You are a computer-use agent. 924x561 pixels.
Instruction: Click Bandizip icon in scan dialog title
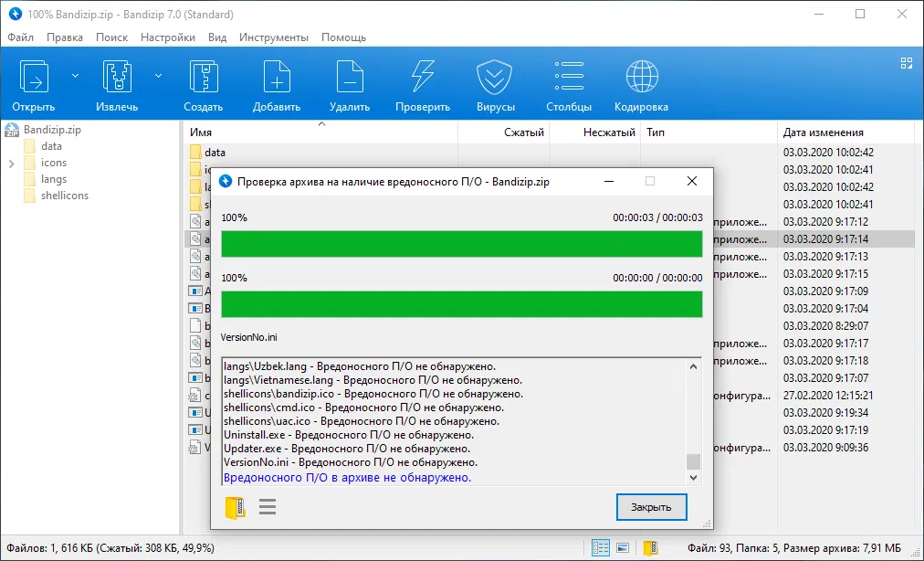pos(226,182)
